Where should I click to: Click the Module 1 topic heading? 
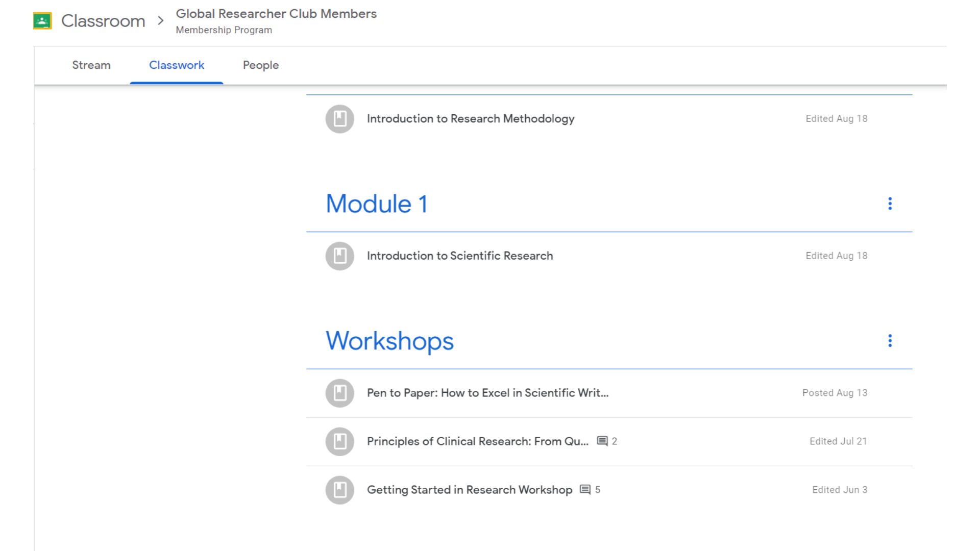point(377,204)
